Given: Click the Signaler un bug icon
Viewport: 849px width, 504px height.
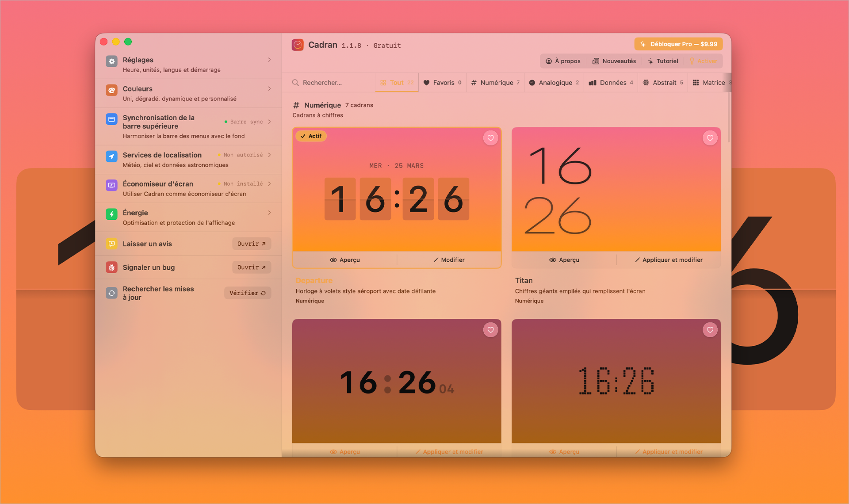Looking at the screenshot, I should 111,267.
